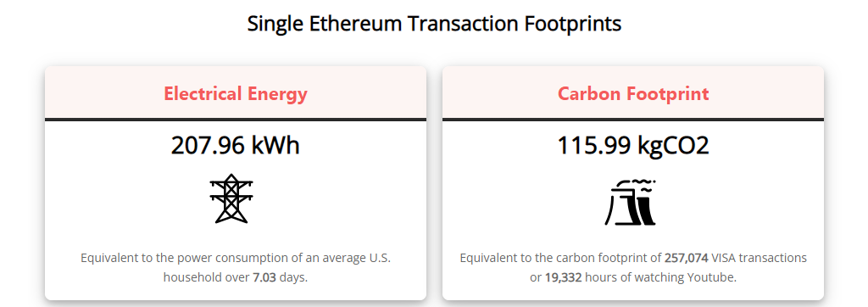Click the VISA transactions text
This screenshot has width=868, height=307.
(x=759, y=258)
